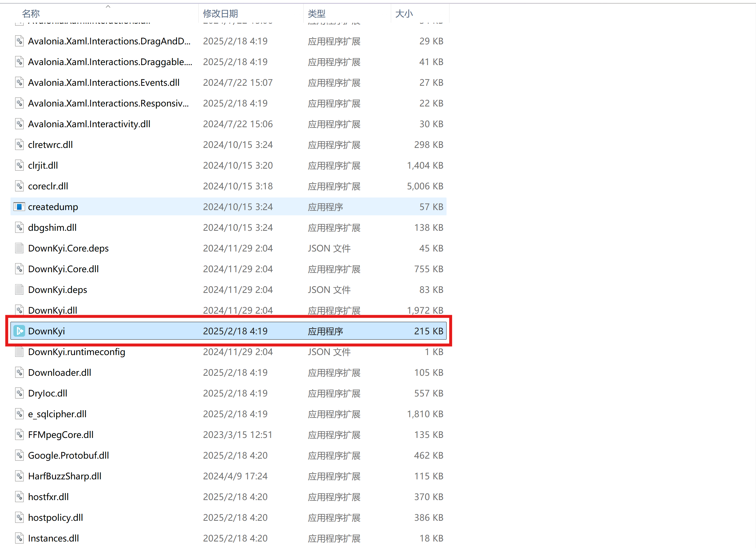Image resolution: width=756 pixels, height=552 pixels.
Task: Click the DownKyi.runtimeconfig file icon
Action: (19, 352)
